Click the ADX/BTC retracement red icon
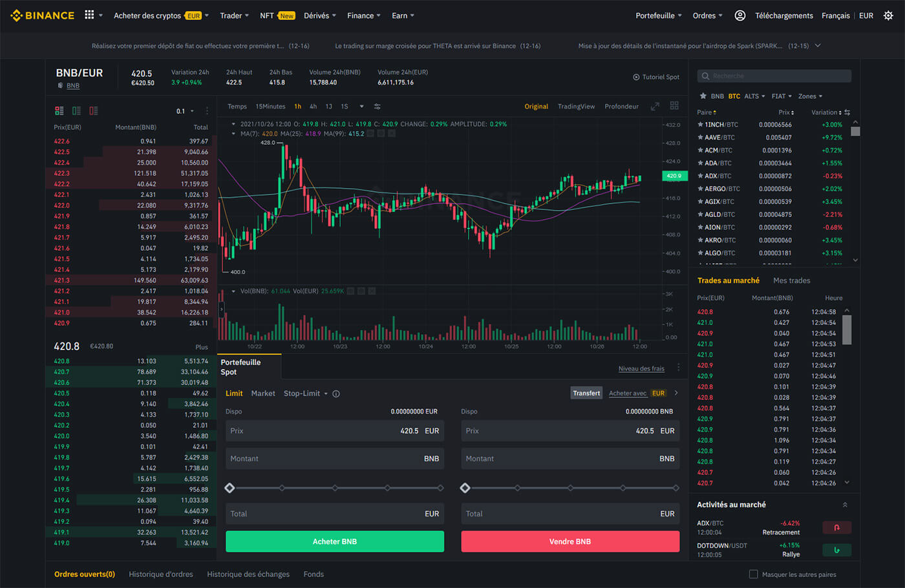The image size is (905, 588). click(x=836, y=527)
